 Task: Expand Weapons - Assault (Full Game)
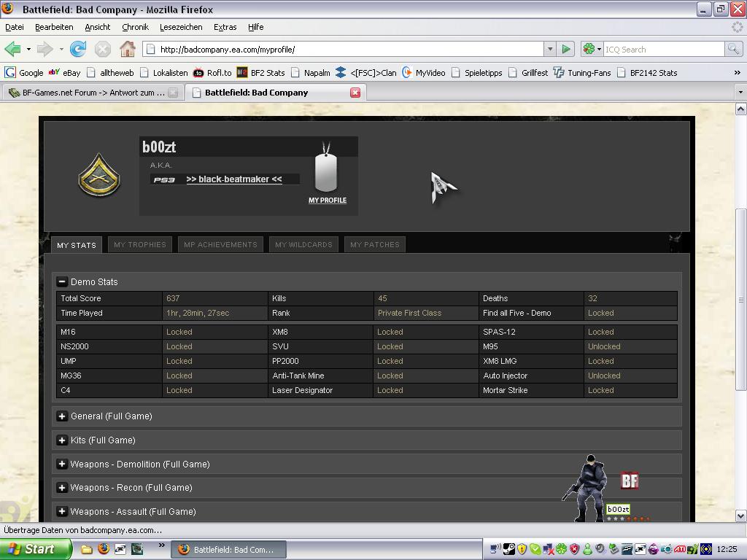tap(61, 511)
